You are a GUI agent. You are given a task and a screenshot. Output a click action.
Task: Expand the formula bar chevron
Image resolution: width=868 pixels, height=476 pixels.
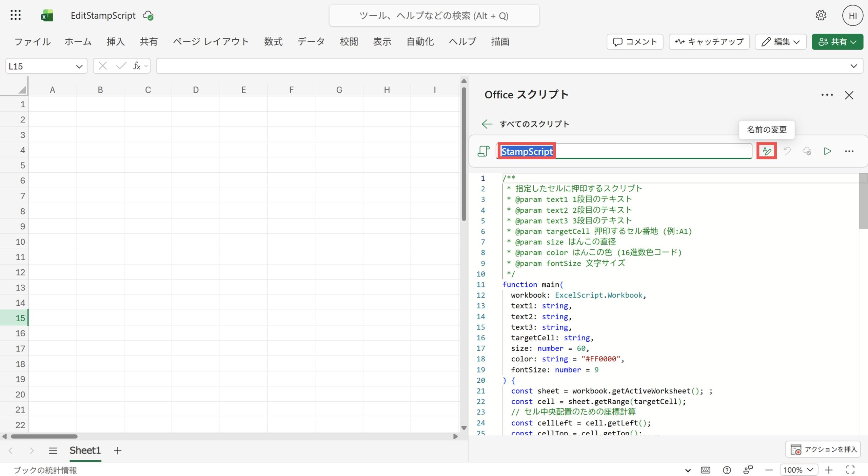853,66
